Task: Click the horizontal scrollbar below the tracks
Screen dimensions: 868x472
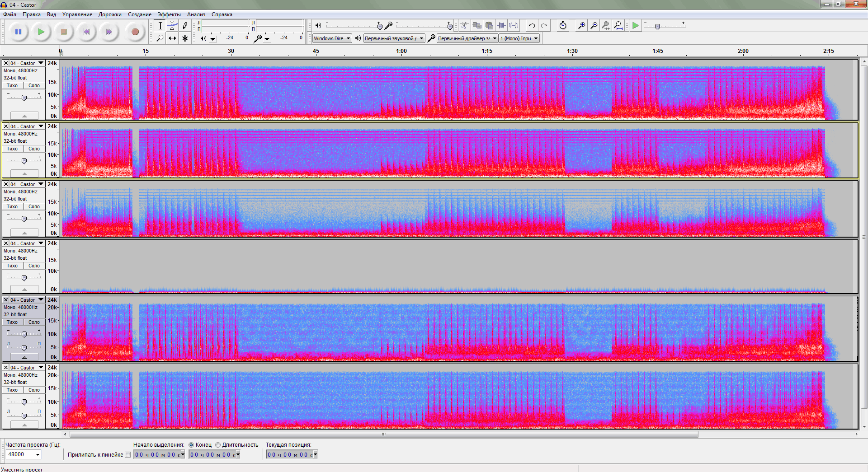Action: pyautogui.click(x=384, y=434)
